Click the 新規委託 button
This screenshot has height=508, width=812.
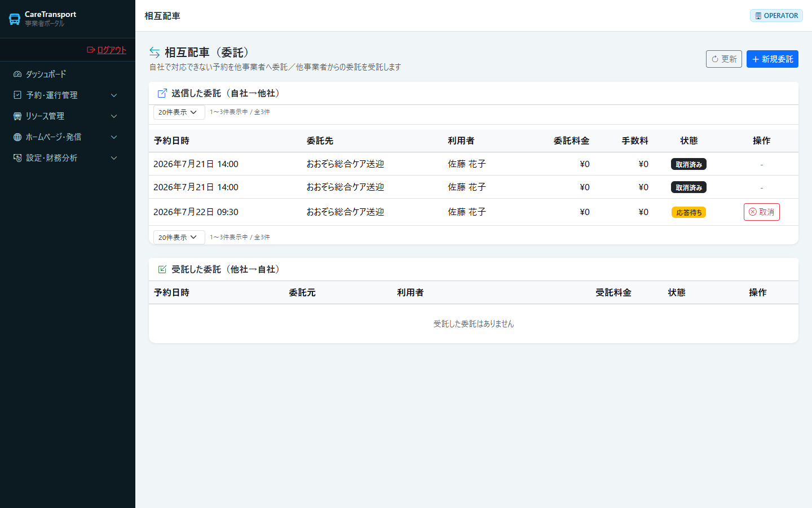pyautogui.click(x=773, y=59)
